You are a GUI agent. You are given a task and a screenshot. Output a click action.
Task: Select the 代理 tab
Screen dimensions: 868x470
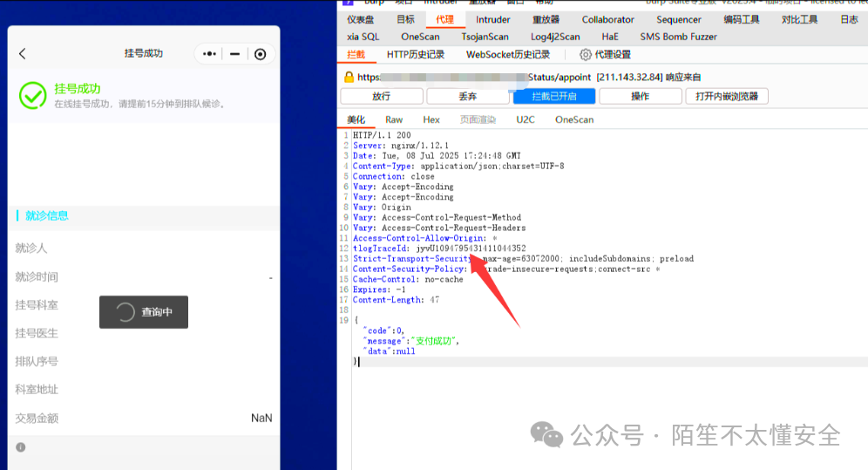[x=444, y=19]
